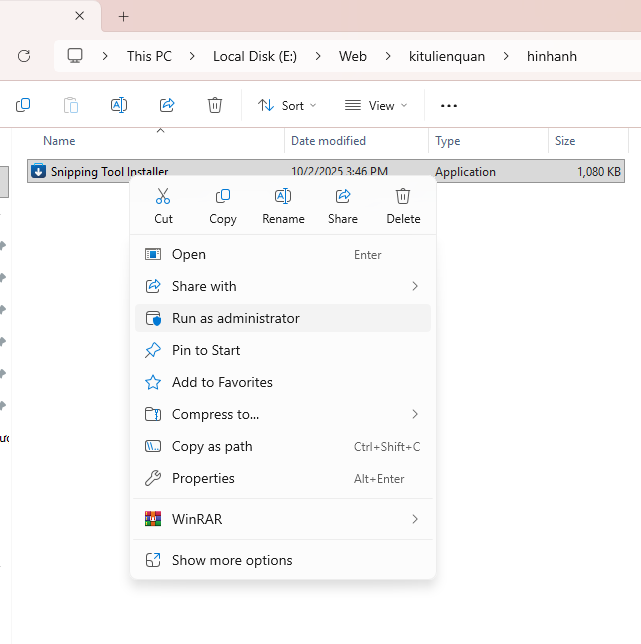The width and height of the screenshot is (641, 644).
Task: Click the Refresh button
Action: [24, 56]
